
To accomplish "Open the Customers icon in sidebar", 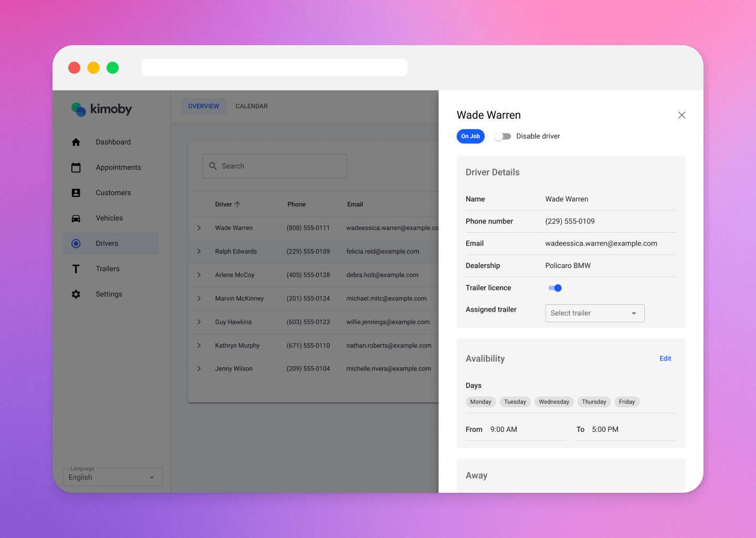I will pyautogui.click(x=76, y=192).
